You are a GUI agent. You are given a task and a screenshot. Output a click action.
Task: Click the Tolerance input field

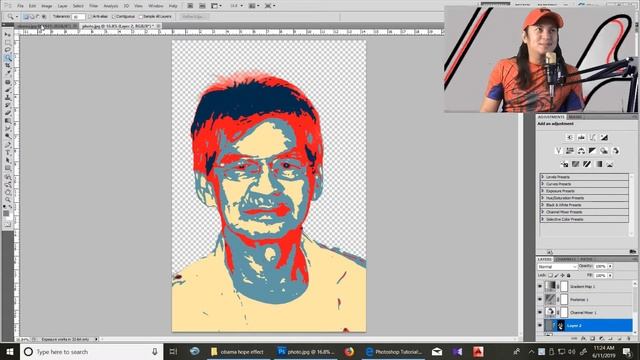click(78, 17)
